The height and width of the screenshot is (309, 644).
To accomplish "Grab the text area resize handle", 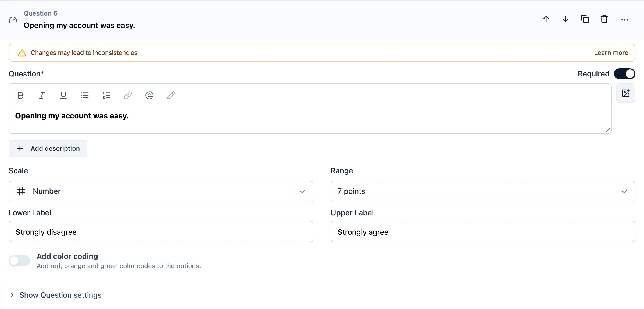I will click(608, 130).
